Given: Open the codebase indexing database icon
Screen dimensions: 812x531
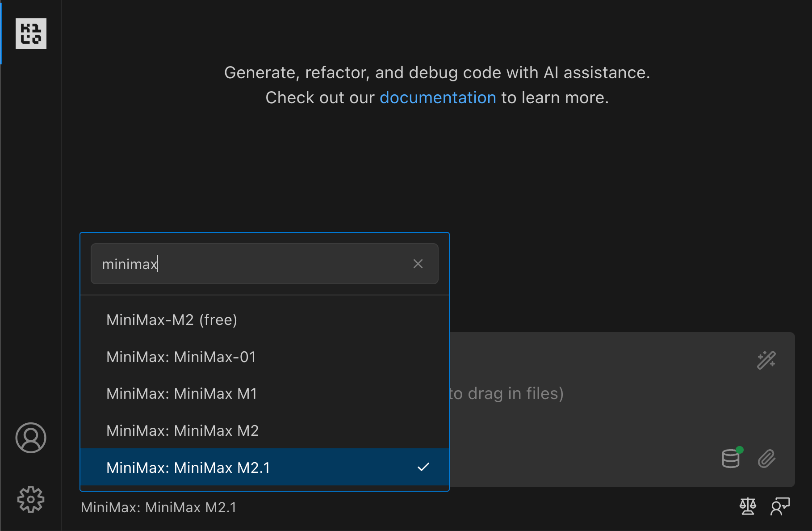Looking at the screenshot, I should click(x=731, y=459).
